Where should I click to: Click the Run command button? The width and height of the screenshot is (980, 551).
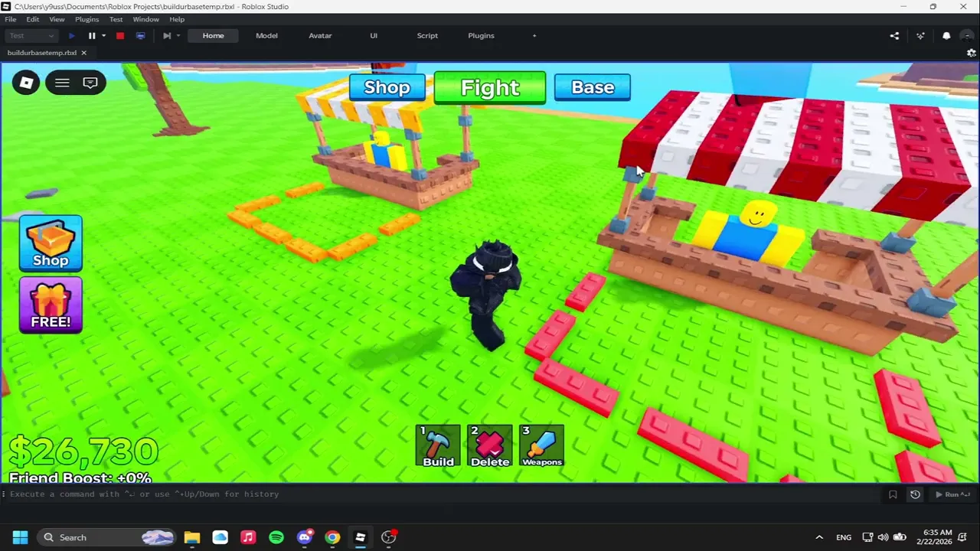click(952, 494)
